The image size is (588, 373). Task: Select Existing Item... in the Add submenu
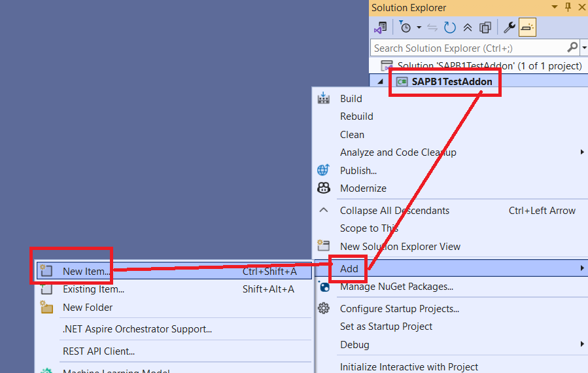coord(93,289)
